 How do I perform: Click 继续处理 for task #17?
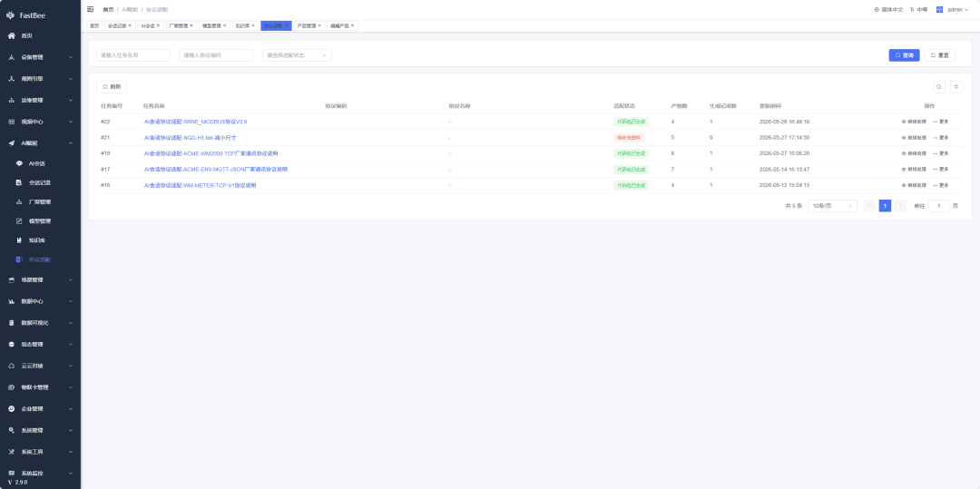tap(914, 170)
